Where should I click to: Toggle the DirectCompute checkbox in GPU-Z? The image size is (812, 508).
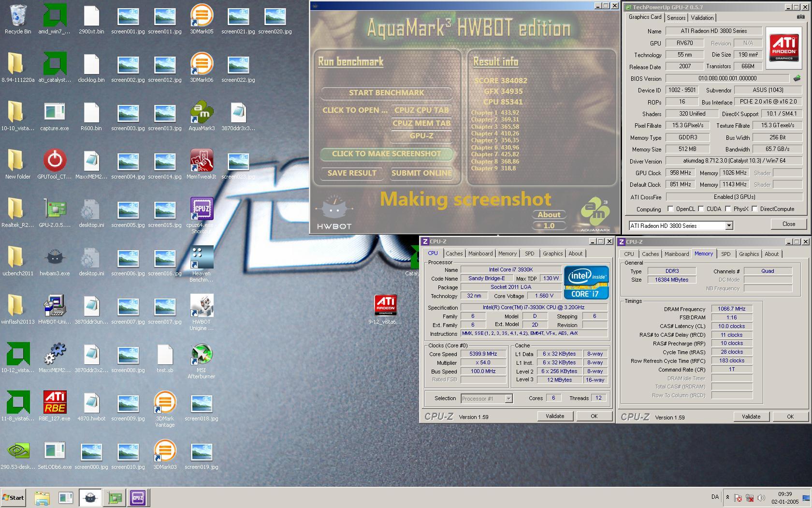(754, 209)
